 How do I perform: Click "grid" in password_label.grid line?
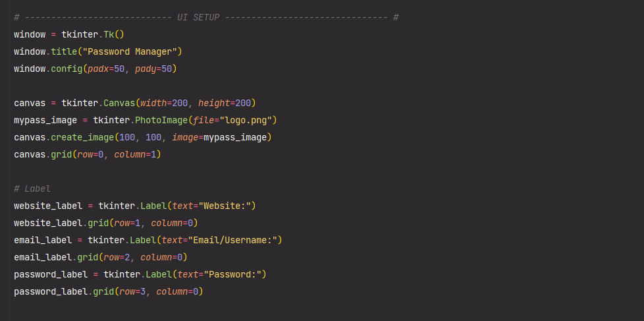(103, 292)
